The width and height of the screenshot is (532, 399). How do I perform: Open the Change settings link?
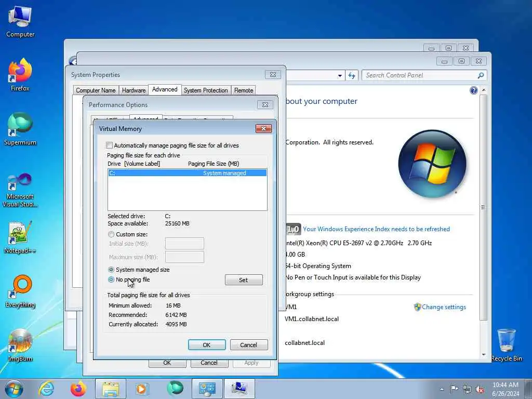click(x=444, y=307)
